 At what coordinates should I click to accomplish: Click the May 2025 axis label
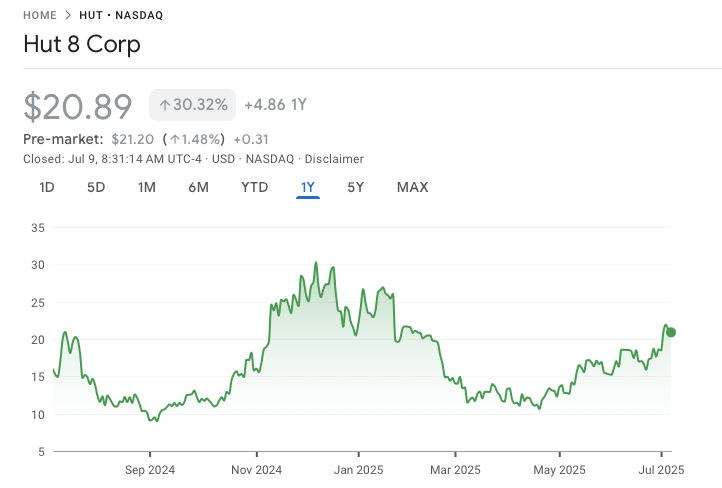pos(559,470)
